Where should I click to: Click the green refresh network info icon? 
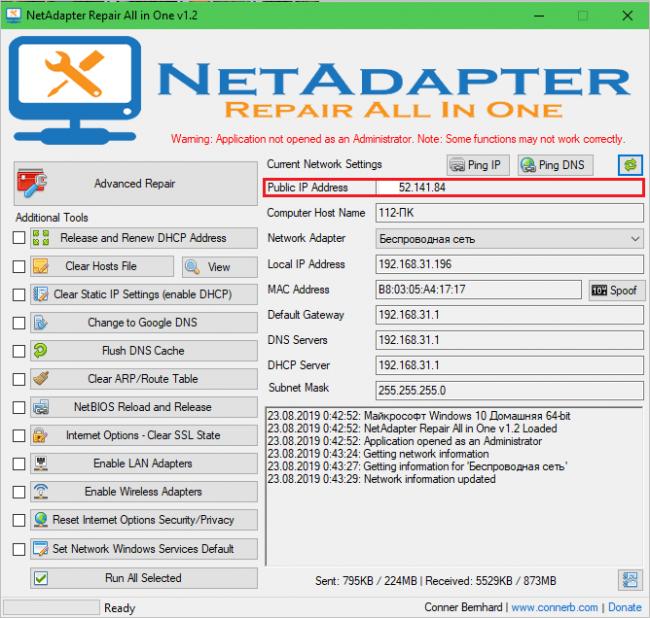pos(630,165)
